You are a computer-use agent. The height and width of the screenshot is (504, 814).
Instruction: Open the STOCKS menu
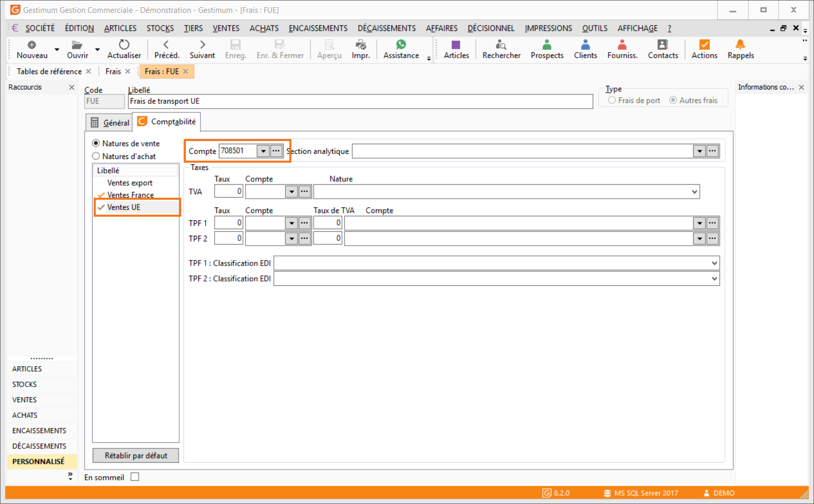coord(160,28)
